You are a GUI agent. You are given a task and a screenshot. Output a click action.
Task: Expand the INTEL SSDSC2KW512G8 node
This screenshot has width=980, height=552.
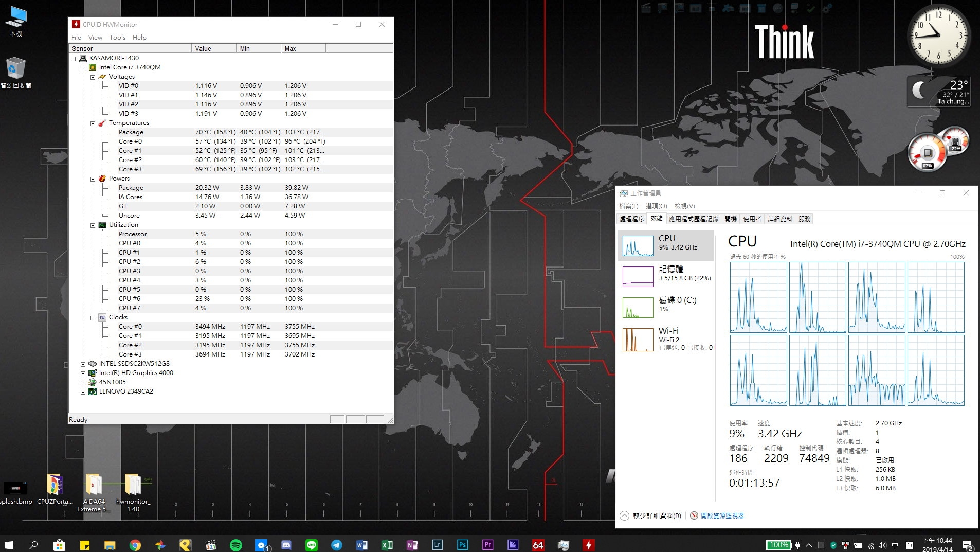coord(83,364)
